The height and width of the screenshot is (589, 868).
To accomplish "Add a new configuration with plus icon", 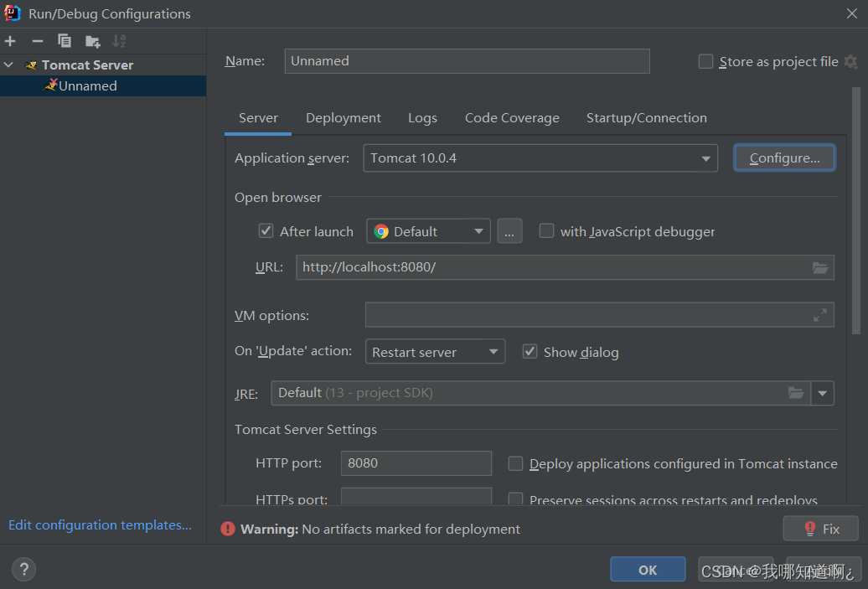I will tap(10, 41).
